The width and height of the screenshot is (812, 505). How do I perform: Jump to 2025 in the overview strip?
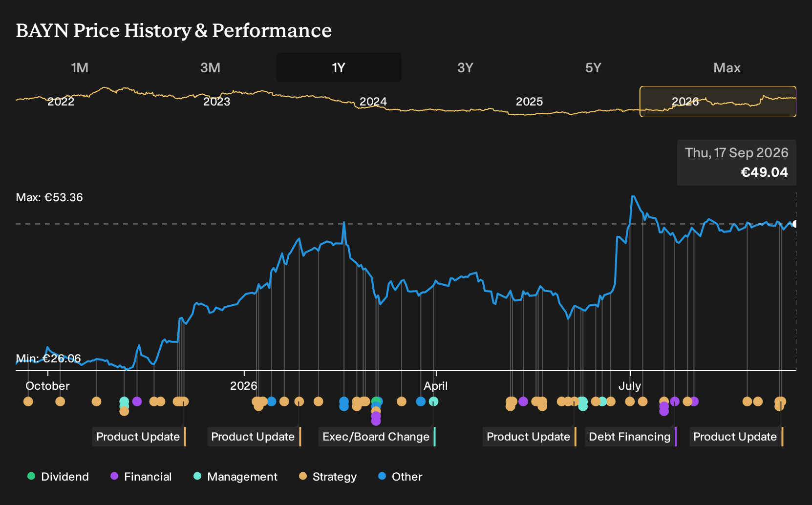[530, 102]
